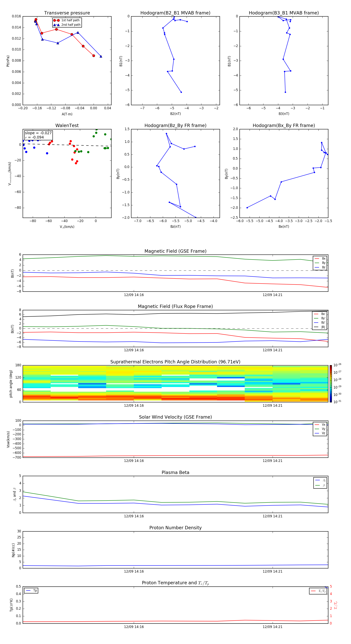Viewport: 351px width, 644px height.
Task: Click the 'Bx' legend entry in the GSE magnetic field panel
Action: [x=320, y=259]
